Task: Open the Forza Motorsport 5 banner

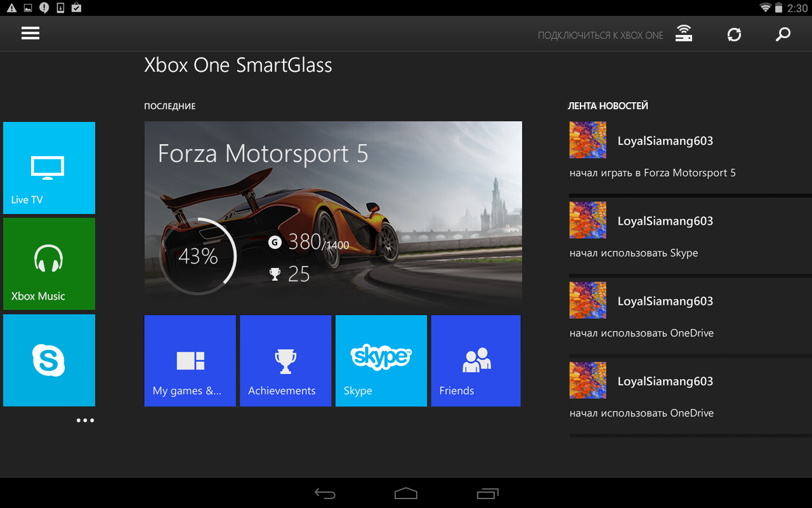Action: pyautogui.click(x=333, y=216)
